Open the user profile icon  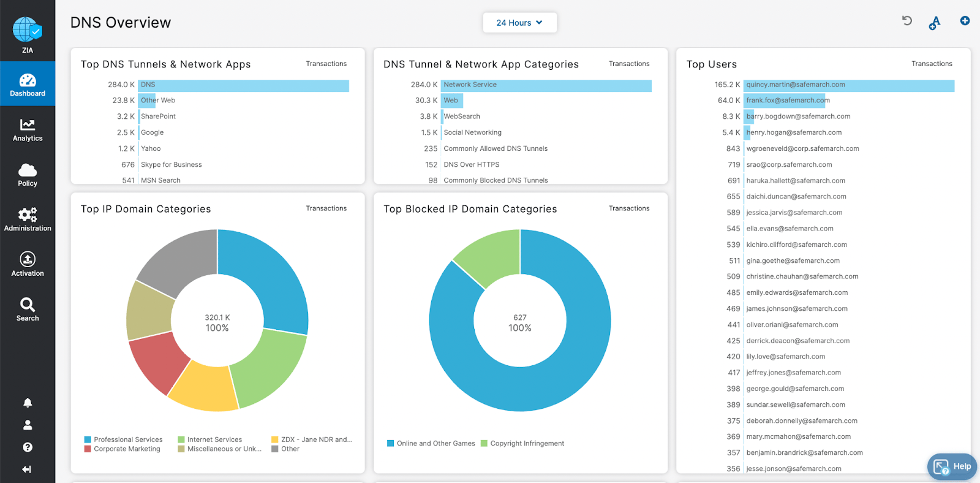click(x=28, y=425)
